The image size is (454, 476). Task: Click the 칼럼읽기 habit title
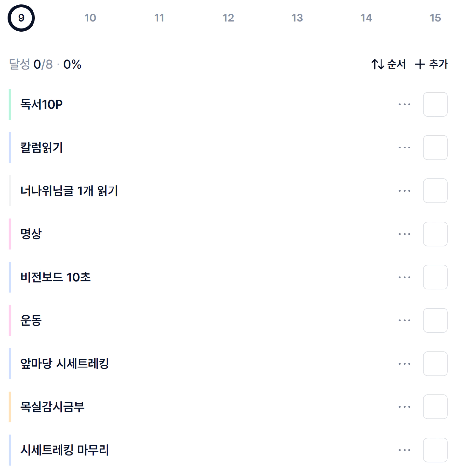[42, 148]
